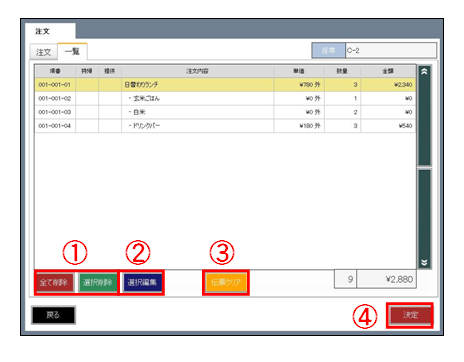The width and height of the screenshot is (464, 362).
Task: Click the 提供 column header
Action: point(110,71)
